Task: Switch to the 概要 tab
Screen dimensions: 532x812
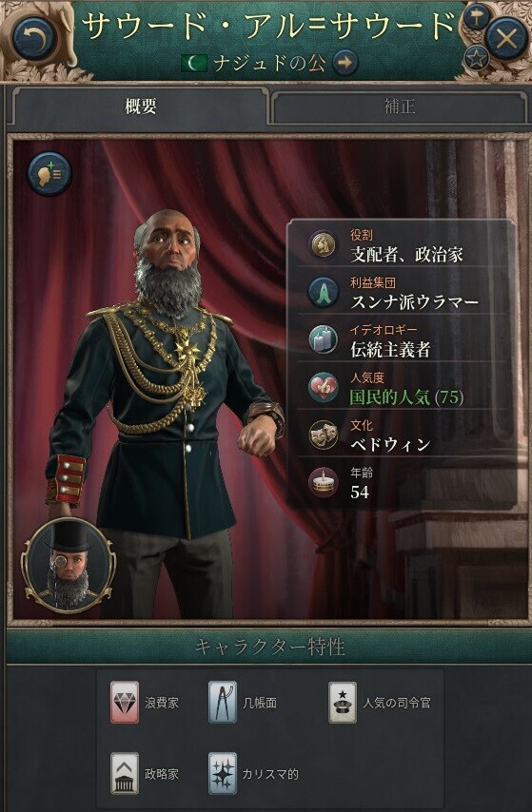Action: (140, 106)
